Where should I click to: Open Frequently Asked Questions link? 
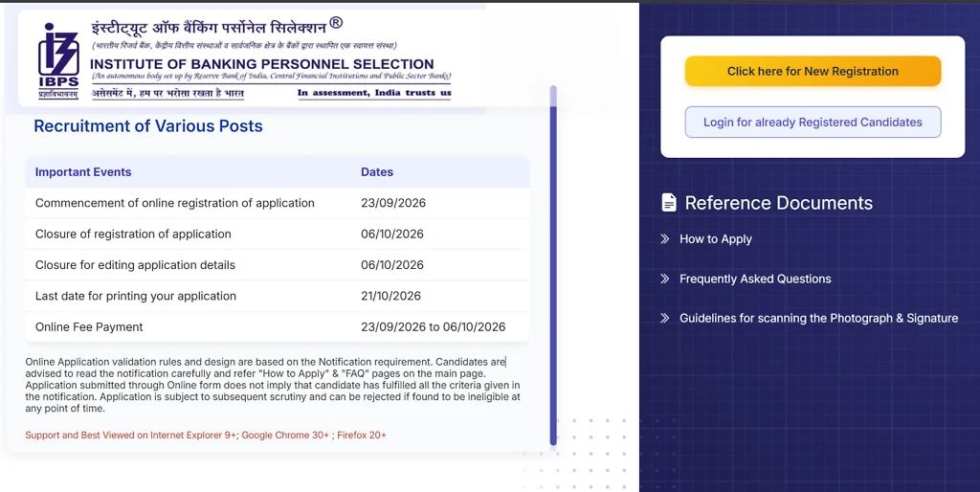pyautogui.click(x=755, y=279)
